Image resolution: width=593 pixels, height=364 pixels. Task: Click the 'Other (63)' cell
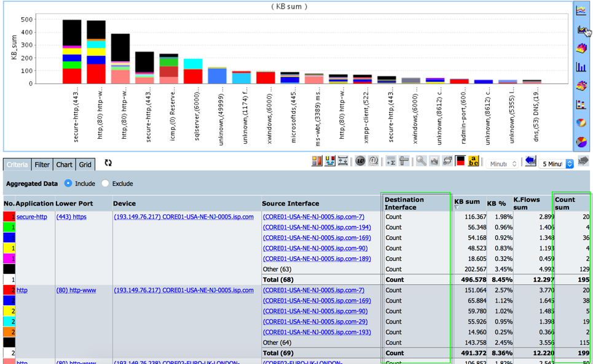point(277,269)
